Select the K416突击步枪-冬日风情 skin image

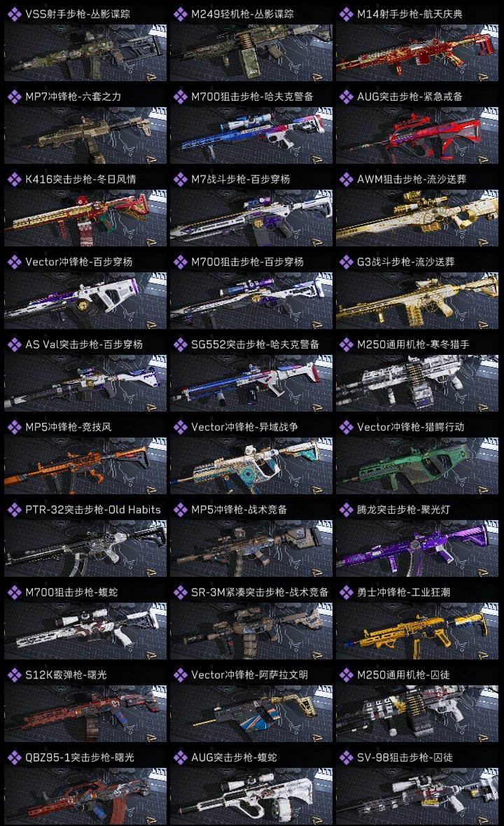(85, 218)
